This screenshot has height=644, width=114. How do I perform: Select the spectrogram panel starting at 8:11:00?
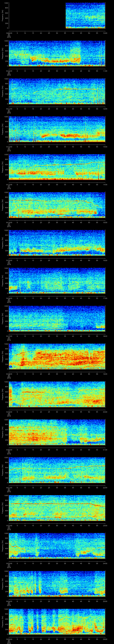coord(57,91)
